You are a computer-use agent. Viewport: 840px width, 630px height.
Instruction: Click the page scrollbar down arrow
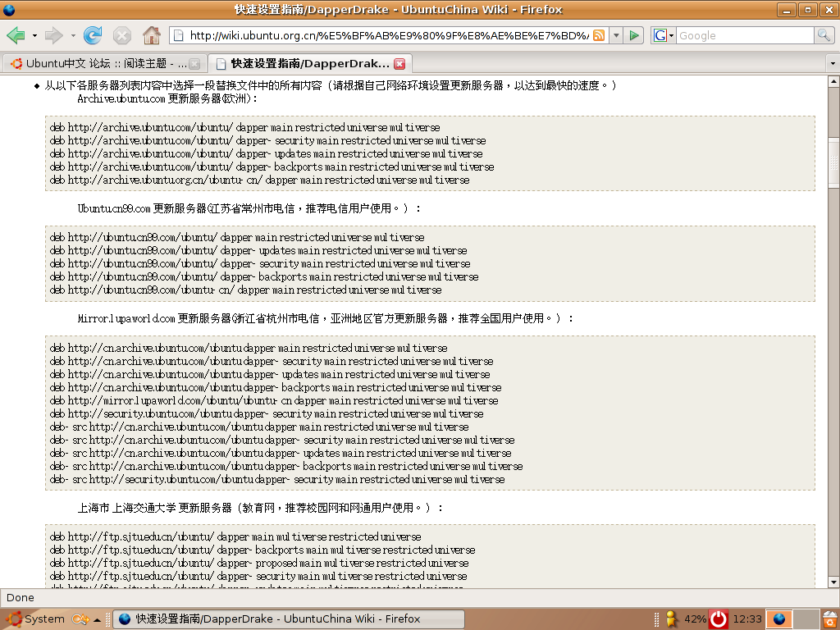point(833,582)
